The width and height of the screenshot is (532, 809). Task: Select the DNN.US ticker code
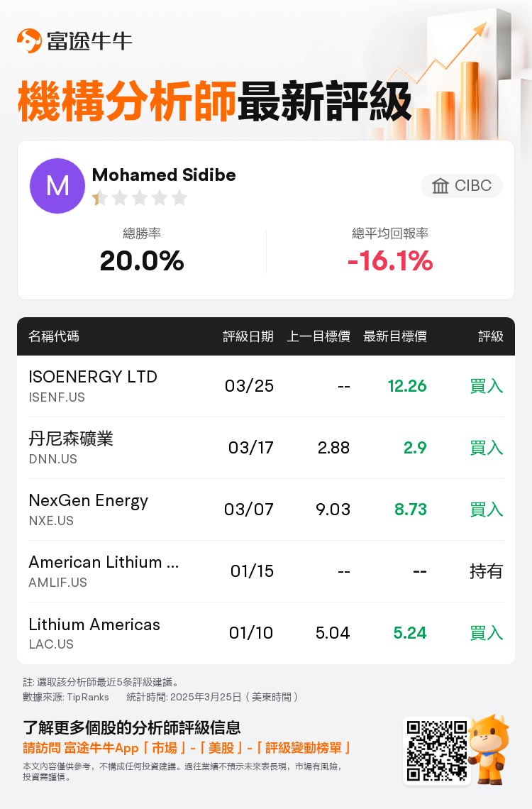coord(53,459)
